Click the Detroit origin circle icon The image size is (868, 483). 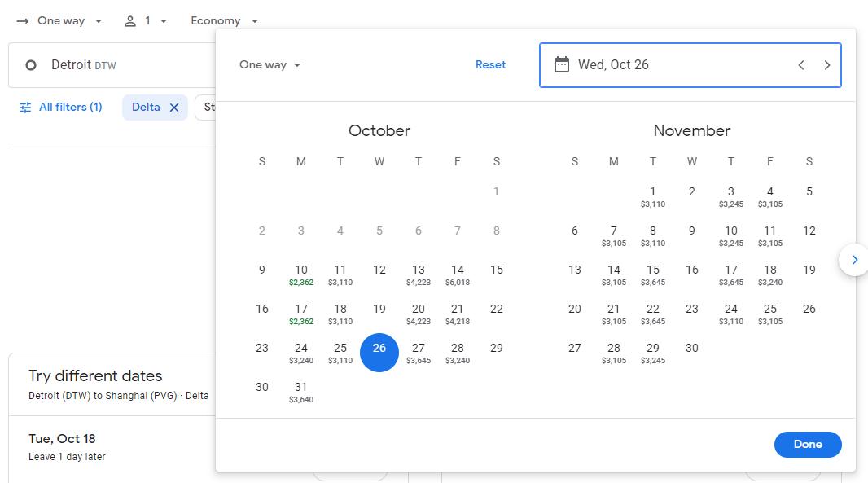(31, 65)
